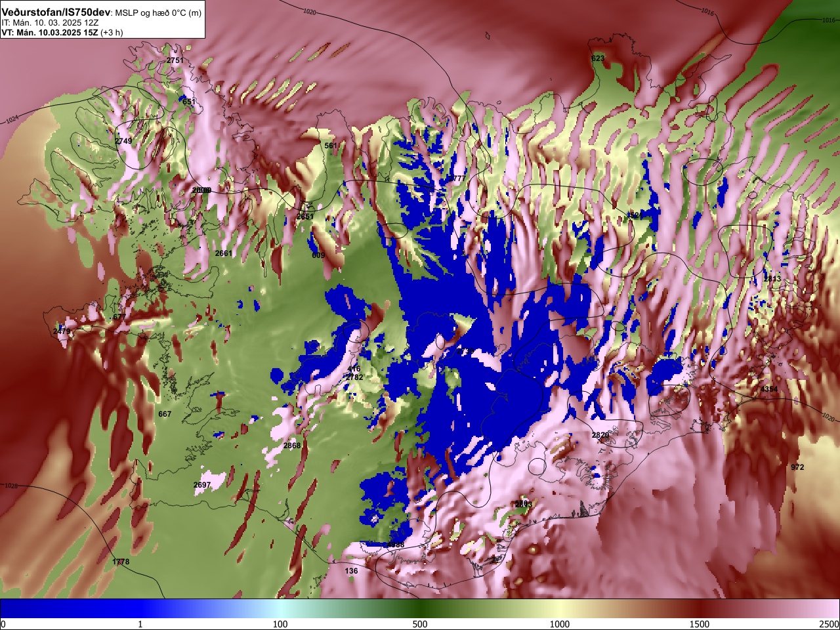Click the map value '1778'
840x630 pixels.
pos(121,562)
